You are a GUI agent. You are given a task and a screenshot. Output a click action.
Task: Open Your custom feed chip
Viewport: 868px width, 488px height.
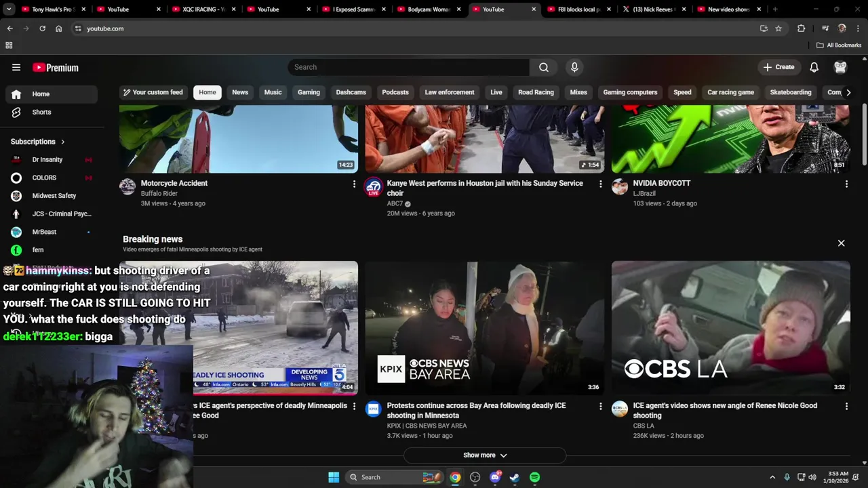[153, 92]
